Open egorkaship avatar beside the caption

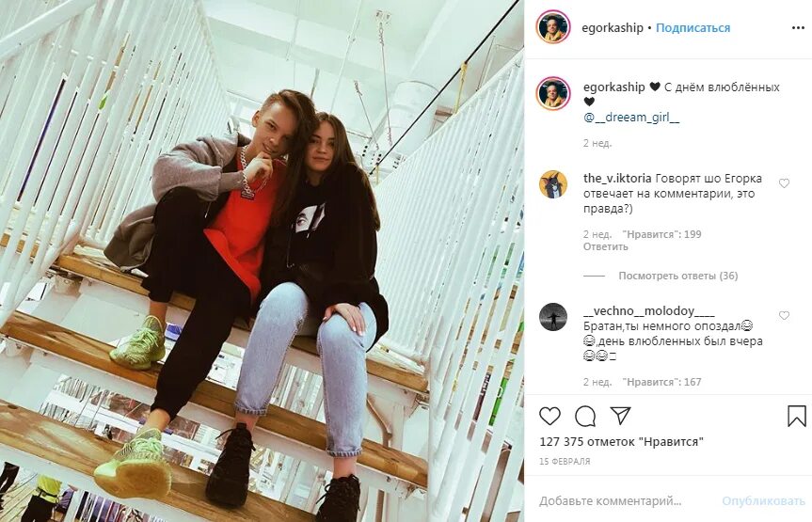coord(553,94)
